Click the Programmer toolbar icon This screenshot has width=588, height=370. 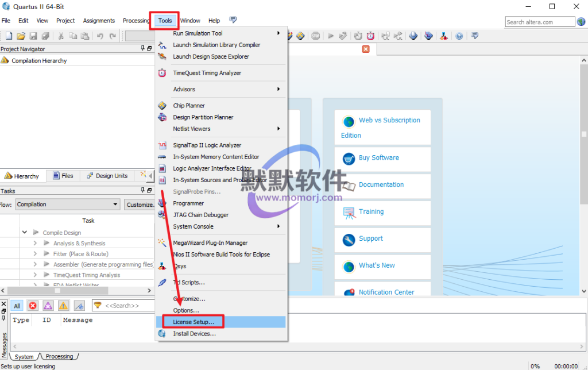click(x=428, y=36)
